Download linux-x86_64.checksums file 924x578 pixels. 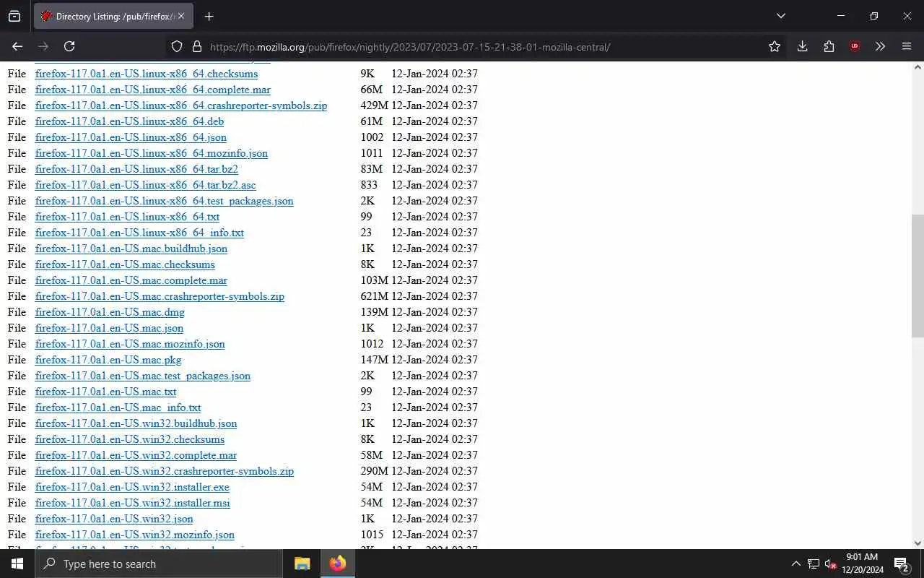(x=147, y=74)
